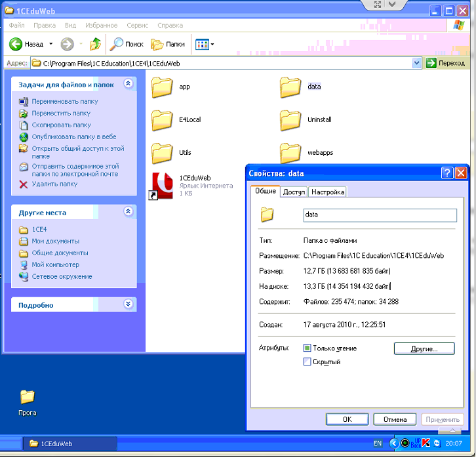Click the red X Удалить папку icon
The image size is (476, 458).
tap(24, 184)
